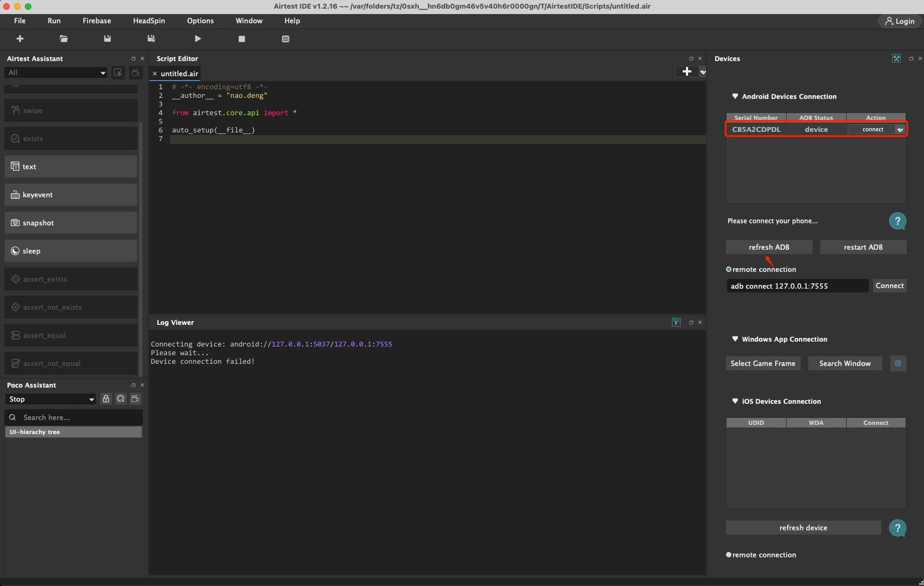
Task: Click the refresh ADB button
Action: [769, 247]
